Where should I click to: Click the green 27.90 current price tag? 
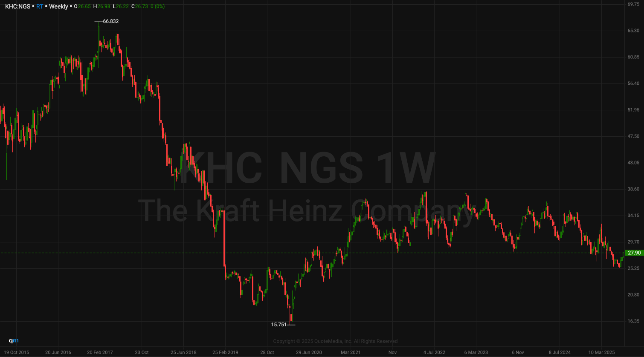634,253
